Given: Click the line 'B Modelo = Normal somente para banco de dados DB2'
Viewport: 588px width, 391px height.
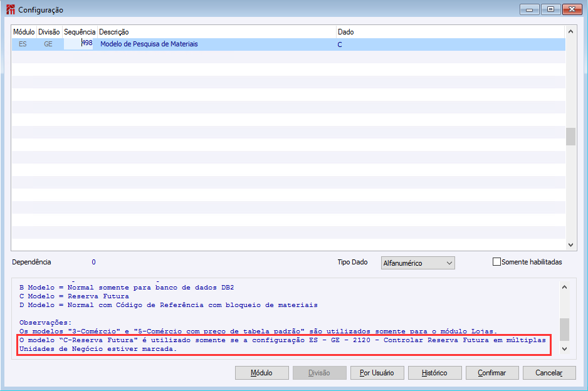Looking at the screenshot, I should [x=127, y=288].
